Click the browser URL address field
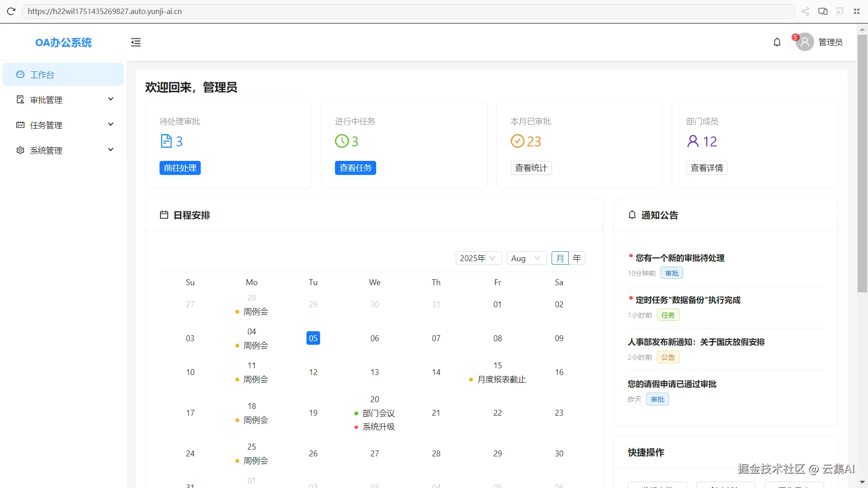Viewport: 868px width, 488px height. pos(407,11)
